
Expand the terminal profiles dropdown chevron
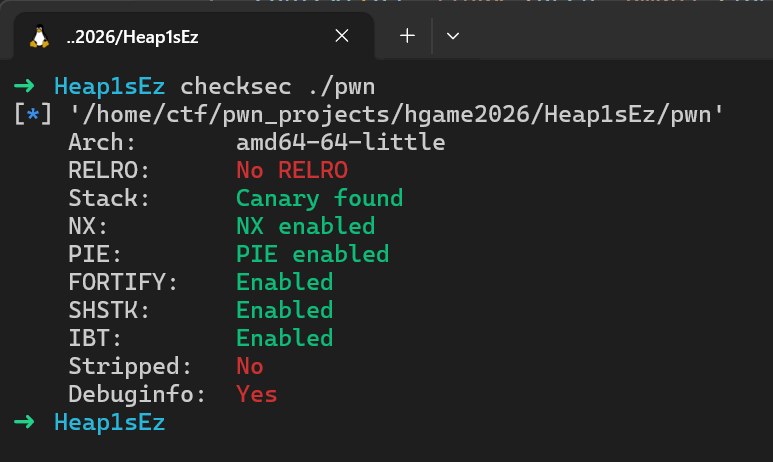point(453,36)
